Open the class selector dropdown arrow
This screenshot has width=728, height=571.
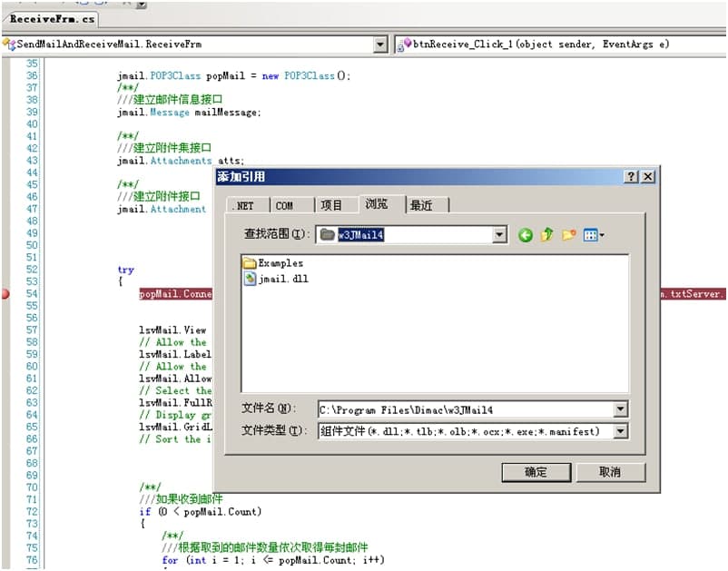380,44
